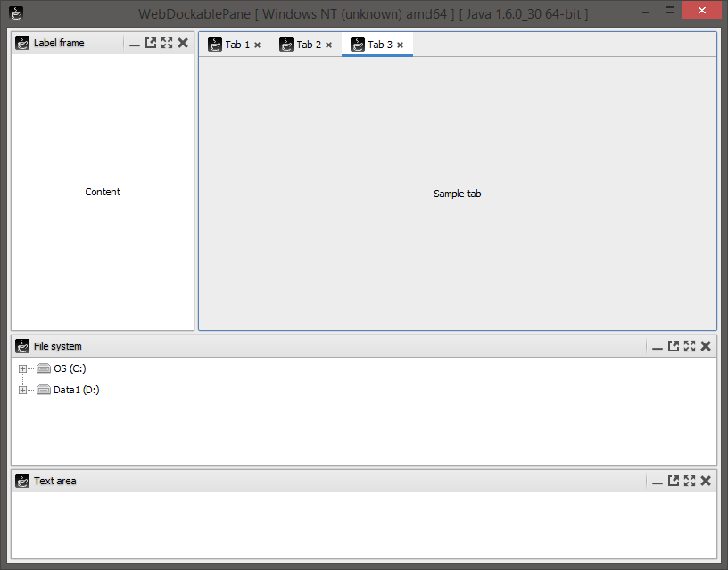Expand the Data1 (D:) tree node

(x=22, y=390)
